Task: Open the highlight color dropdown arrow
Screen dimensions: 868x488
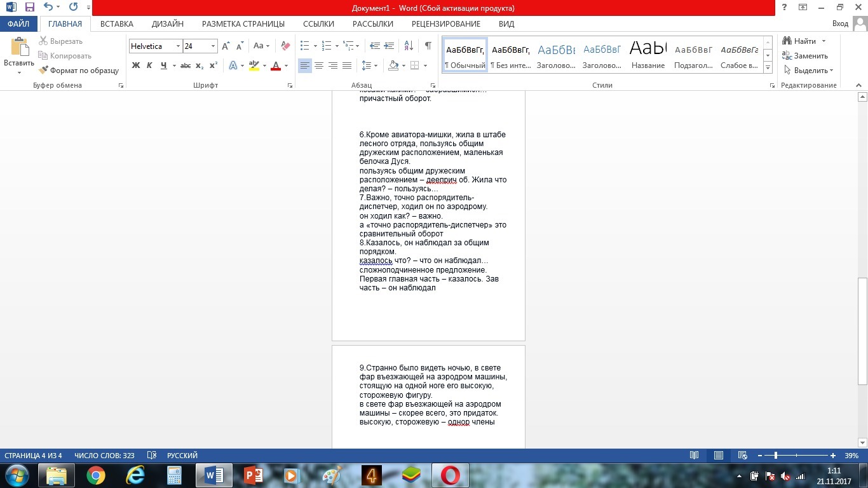Action: coord(264,65)
